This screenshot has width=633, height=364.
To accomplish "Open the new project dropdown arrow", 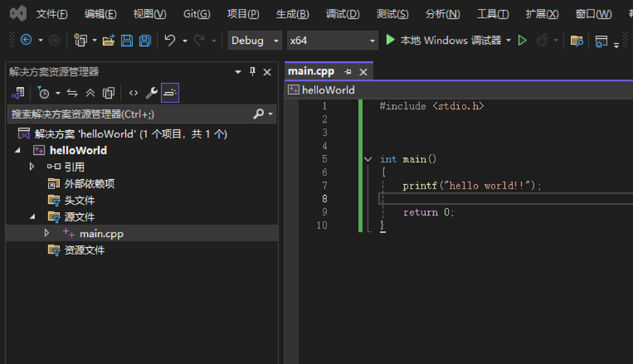I will click(x=94, y=40).
